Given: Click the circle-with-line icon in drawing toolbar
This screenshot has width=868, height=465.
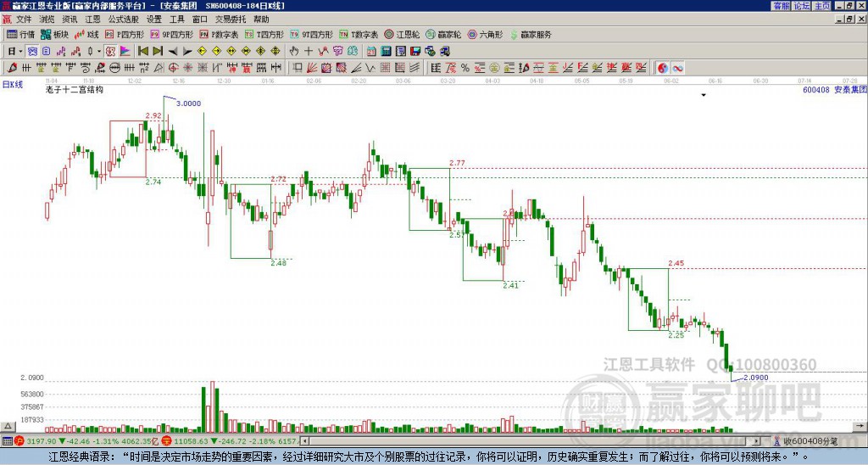Looking at the screenshot, I should click(114, 68).
